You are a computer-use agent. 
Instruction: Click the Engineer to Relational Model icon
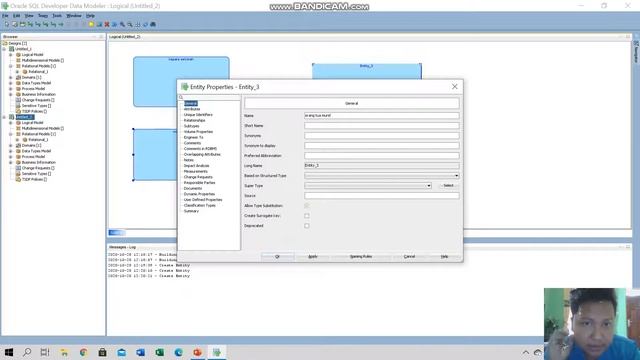pos(114,24)
